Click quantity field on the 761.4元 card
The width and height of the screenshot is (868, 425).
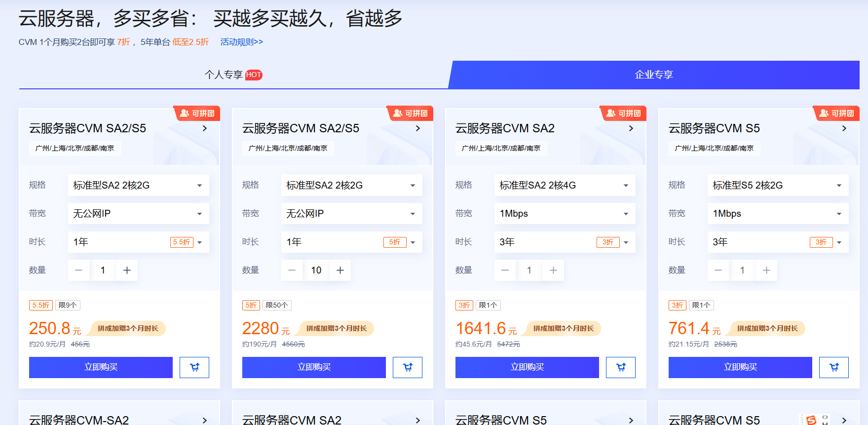(x=742, y=270)
